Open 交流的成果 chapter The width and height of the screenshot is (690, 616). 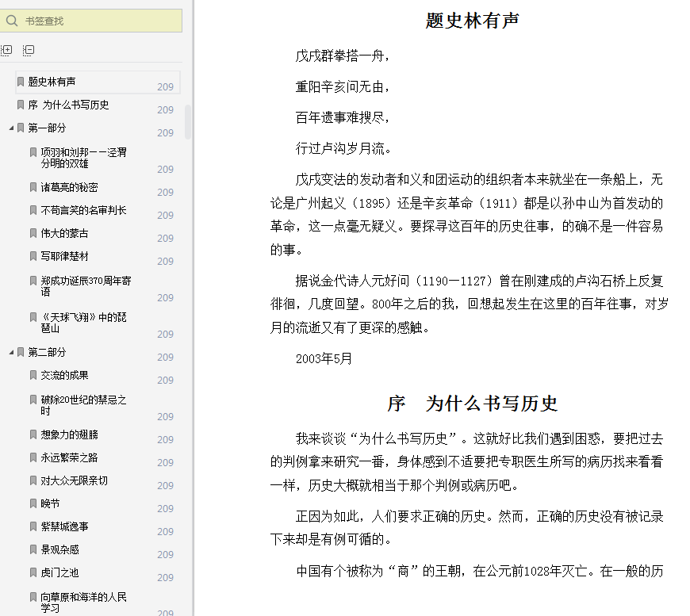coord(65,375)
